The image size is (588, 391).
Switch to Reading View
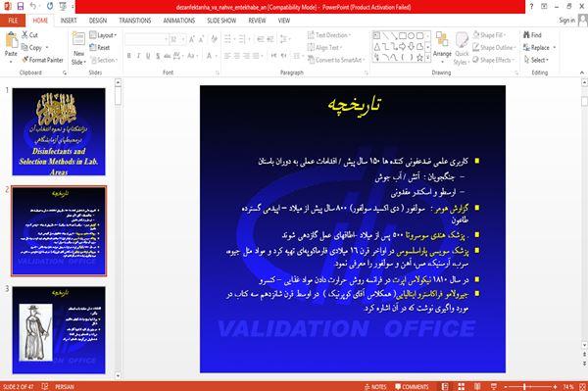click(x=477, y=386)
